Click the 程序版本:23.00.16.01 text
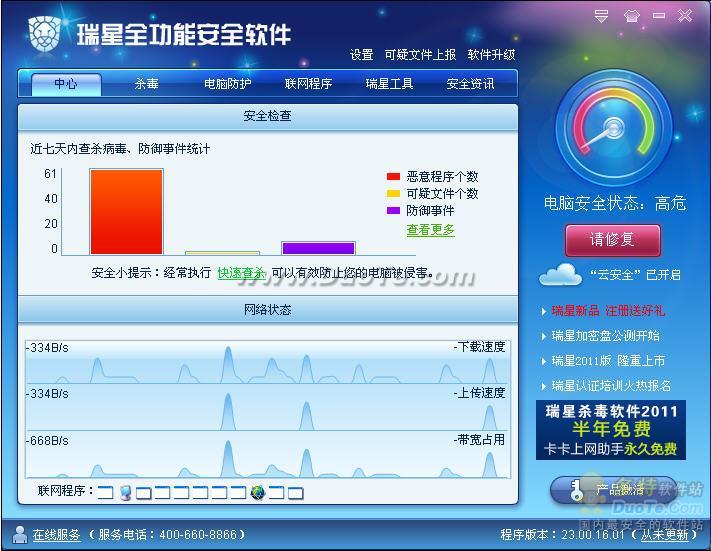This screenshot has width=711, height=551. click(x=562, y=535)
